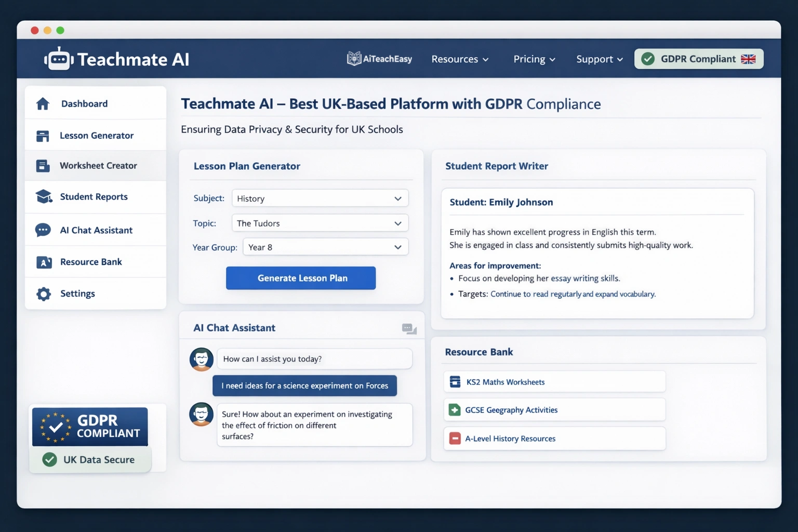Open A-Level History Resources
This screenshot has height=532, width=798.
point(510,438)
